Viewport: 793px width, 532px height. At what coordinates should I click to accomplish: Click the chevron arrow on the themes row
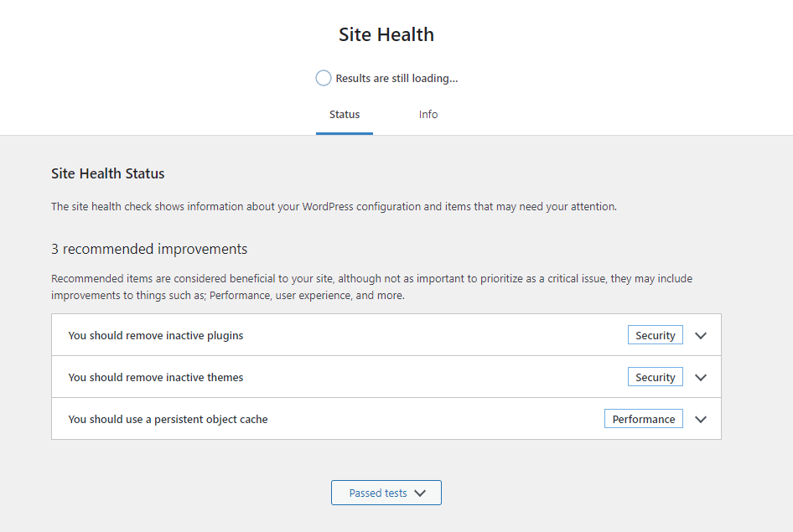click(701, 376)
